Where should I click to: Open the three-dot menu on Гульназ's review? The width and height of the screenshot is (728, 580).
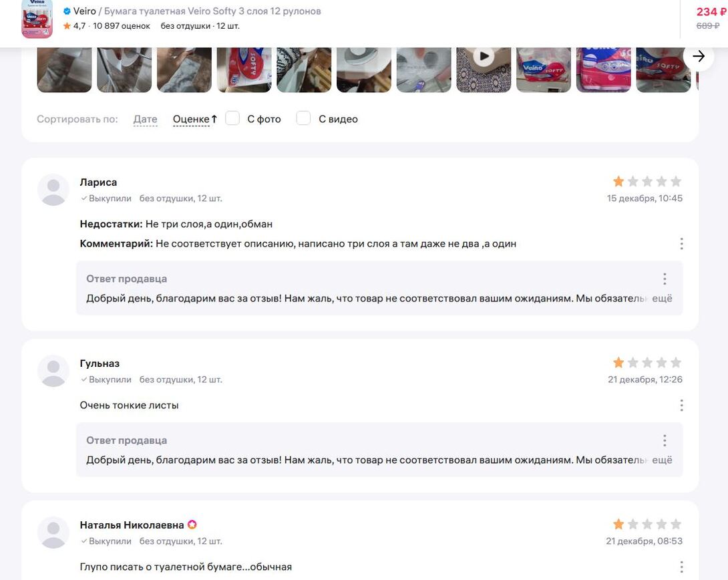click(681, 406)
